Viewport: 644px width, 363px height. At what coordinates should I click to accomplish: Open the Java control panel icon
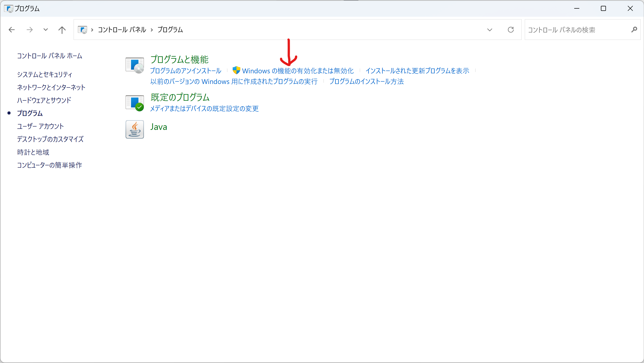[x=134, y=129]
